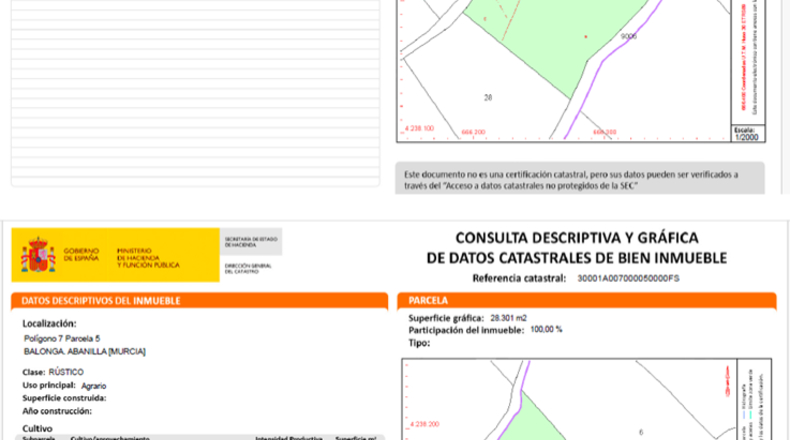The image size is (790, 440).
Task: Click 'DATOS DESCRIPTIVOS DEL INMUEBLE' orange header
Action: pyautogui.click(x=200, y=301)
